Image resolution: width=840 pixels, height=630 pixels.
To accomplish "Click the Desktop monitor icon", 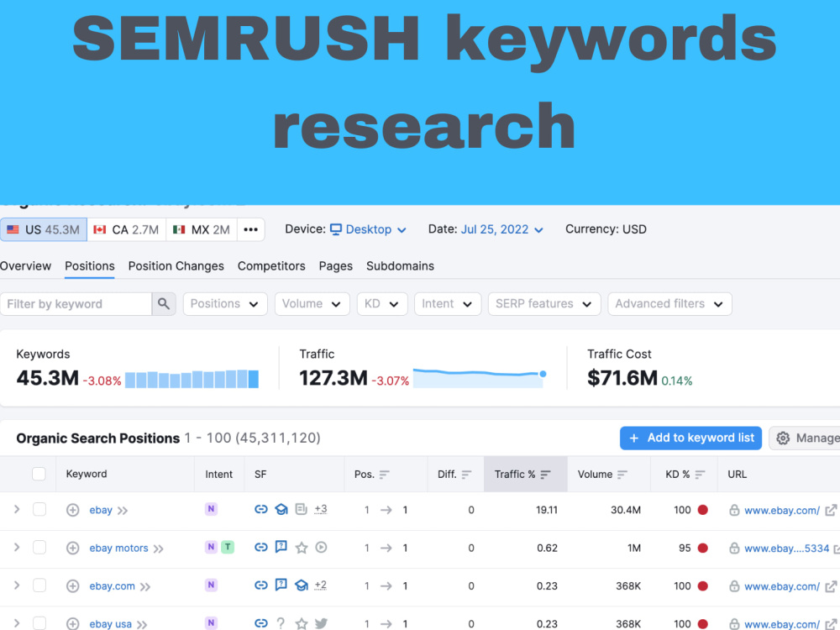I will (336, 229).
